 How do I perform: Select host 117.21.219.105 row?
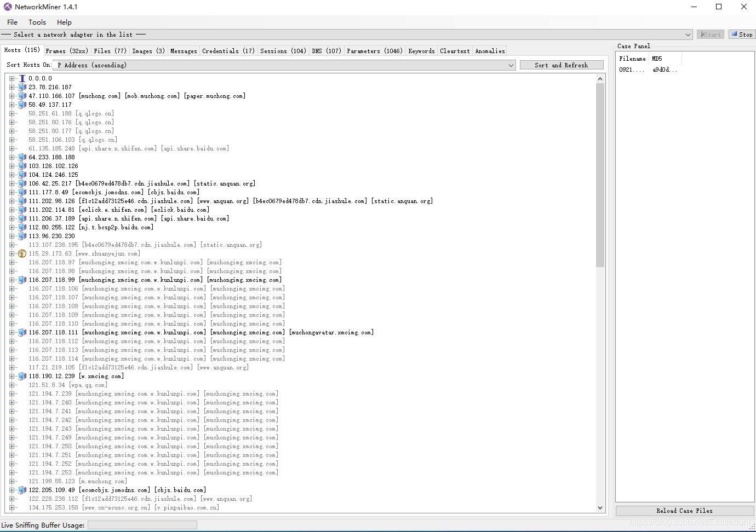tap(139, 367)
